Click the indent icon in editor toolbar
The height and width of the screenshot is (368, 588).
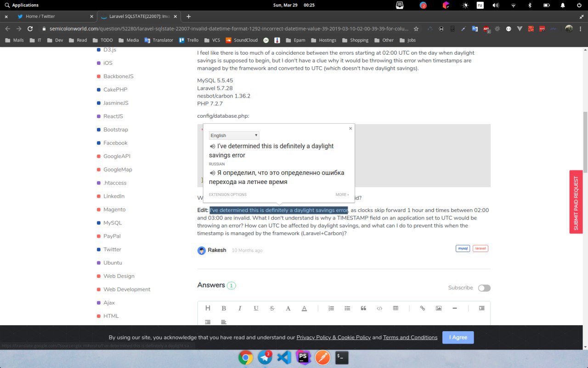point(481,308)
